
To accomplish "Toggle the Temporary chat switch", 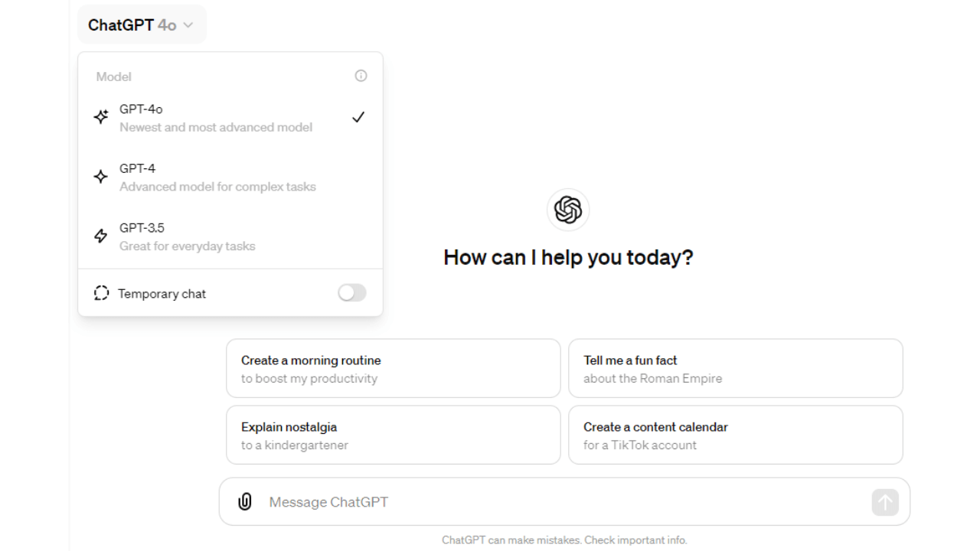I will click(x=352, y=293).
